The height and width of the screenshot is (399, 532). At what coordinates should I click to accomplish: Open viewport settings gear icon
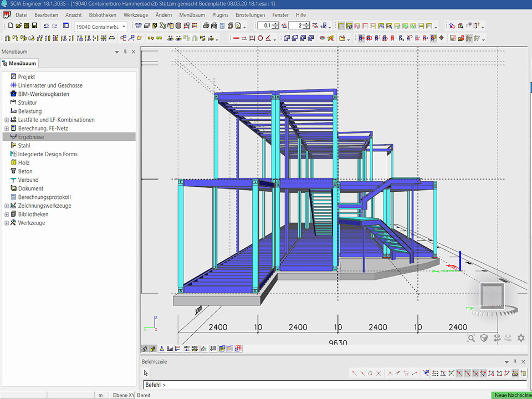coord(521,338)
